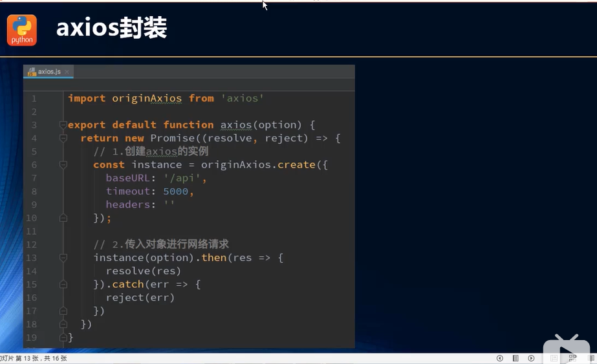The height and width of the screenshot is (364, 597).
Task: Click 'export' keyword on line 3
Action: click(87, 125)
